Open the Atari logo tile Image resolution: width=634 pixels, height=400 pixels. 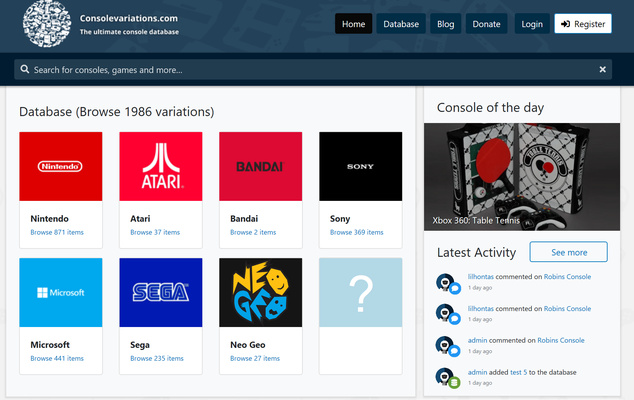click(161, 166)
